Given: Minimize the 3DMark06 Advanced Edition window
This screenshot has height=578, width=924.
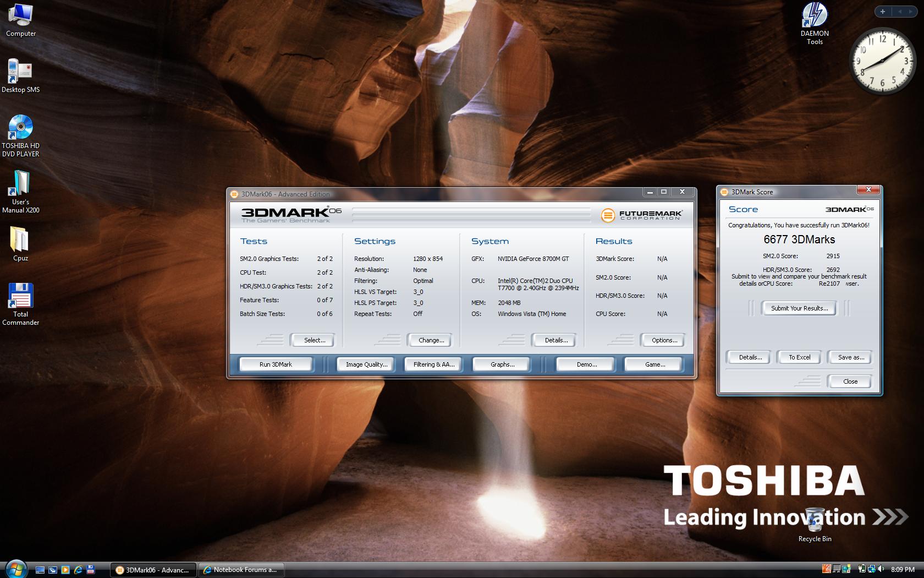Looking at the screenshot, I should 650,192.
